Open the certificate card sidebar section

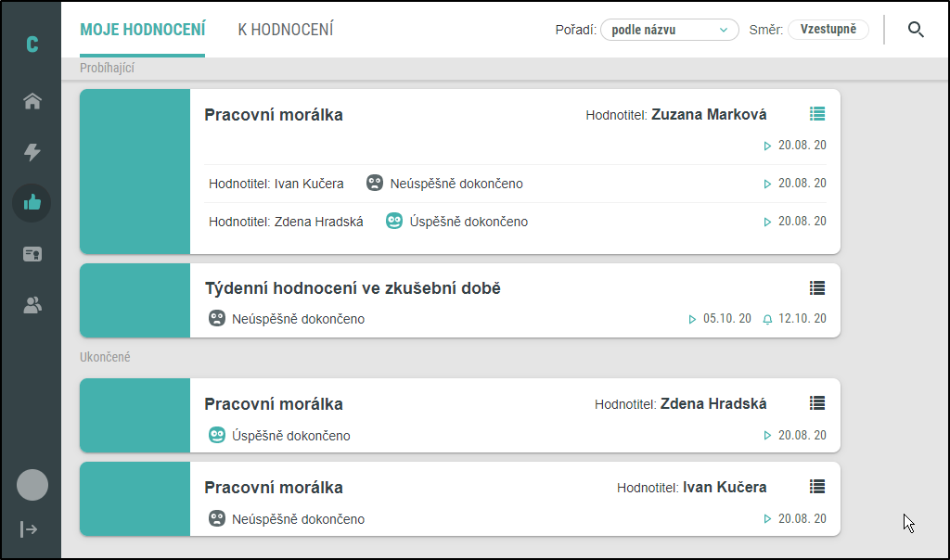point(32,254)
